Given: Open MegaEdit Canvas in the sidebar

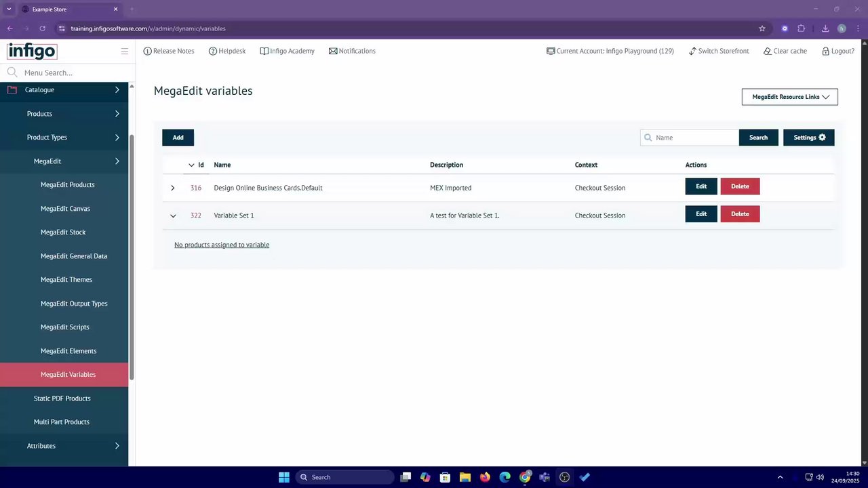Looking at the screenshot, I should click(65, 209).
